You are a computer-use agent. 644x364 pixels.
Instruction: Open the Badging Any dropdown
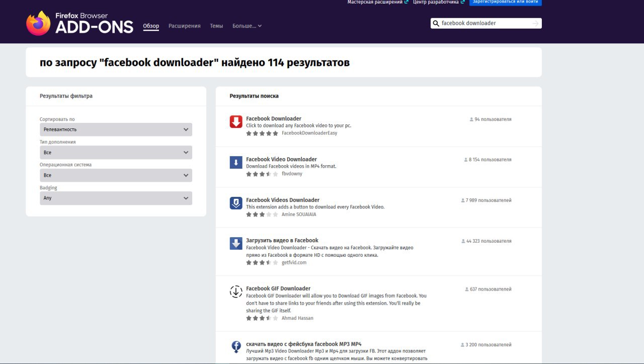(x=116, y=198)
